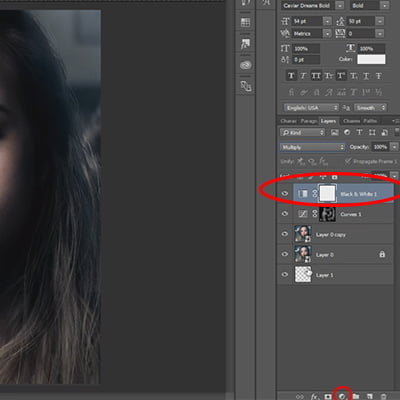
Task: Toggle Small Caps text style
Action: tap(328, 76)
